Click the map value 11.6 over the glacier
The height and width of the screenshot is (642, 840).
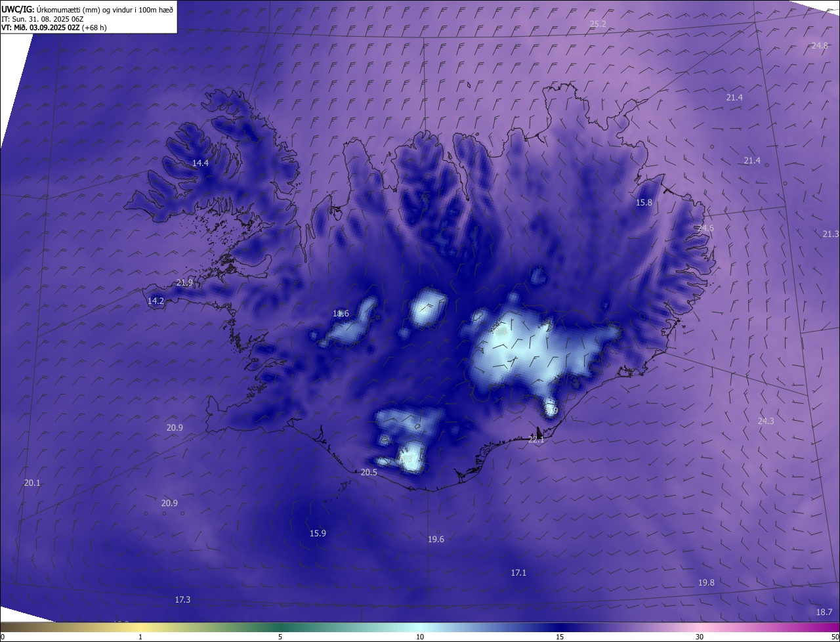click(341, 313)
